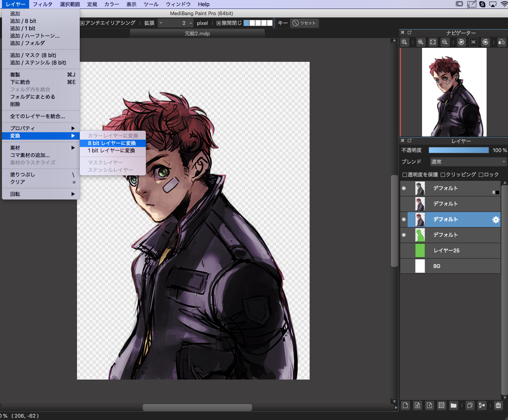Adjust the 不透明度 opacity slider
Viewport: 508px width, 420px height.
[459, 150]
